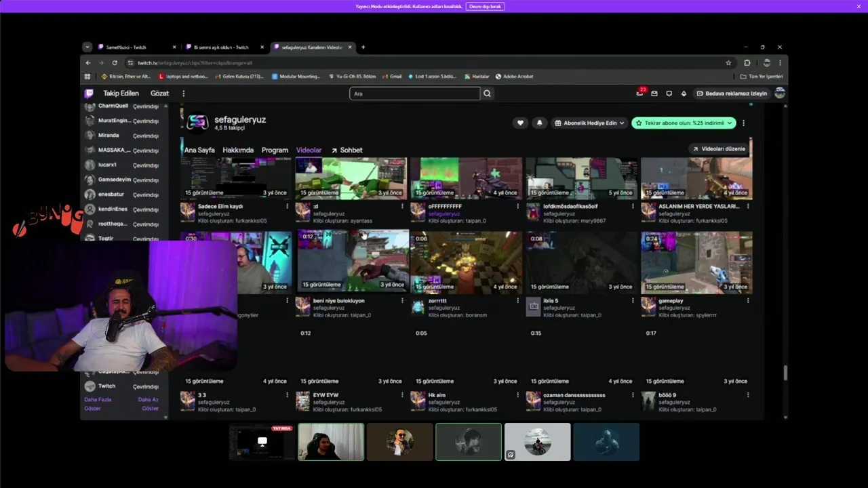868x488 pixels.
Task: Click Takip Edilen in top navigation
Action: coord(121,94)
